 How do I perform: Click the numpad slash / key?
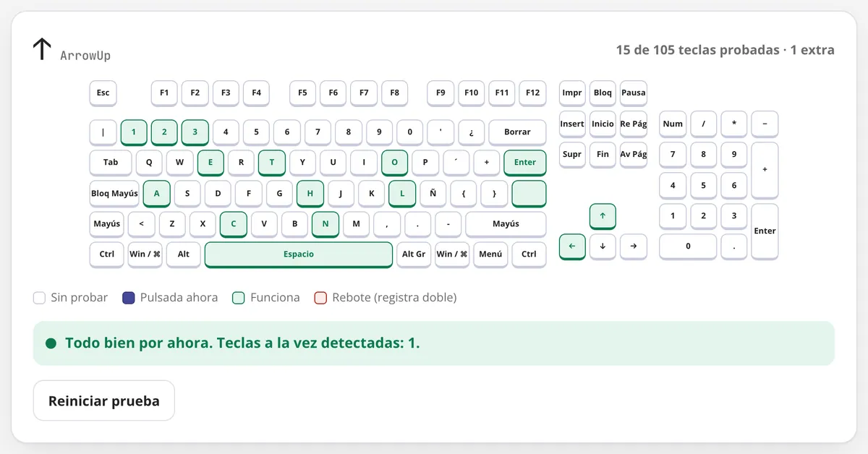coord(703,124)
